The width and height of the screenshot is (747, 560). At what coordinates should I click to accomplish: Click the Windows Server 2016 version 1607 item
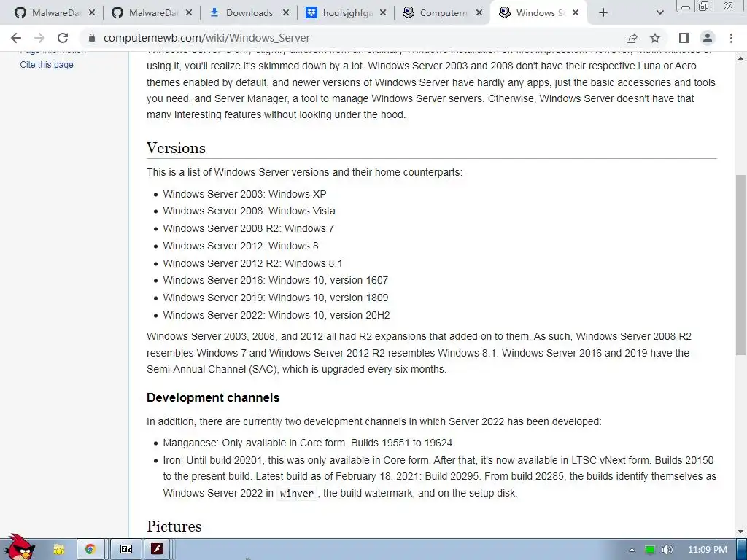275,281
